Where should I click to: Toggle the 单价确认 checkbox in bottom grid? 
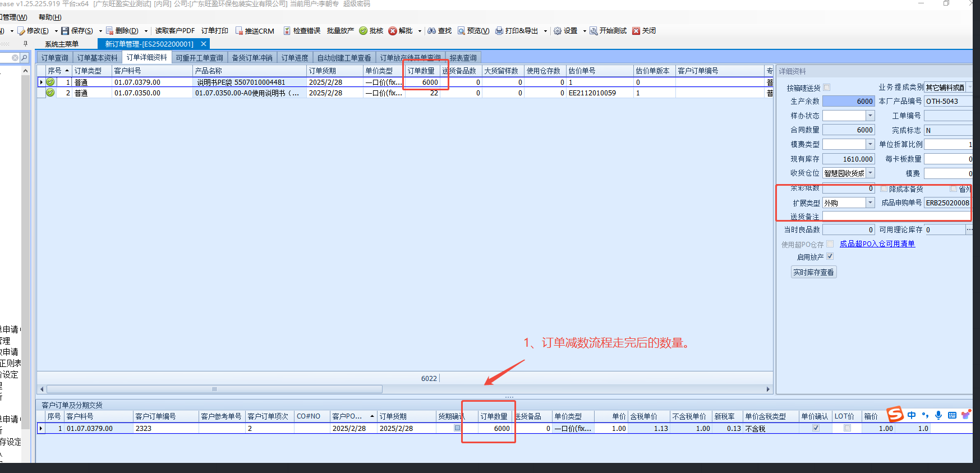(816, 428)
